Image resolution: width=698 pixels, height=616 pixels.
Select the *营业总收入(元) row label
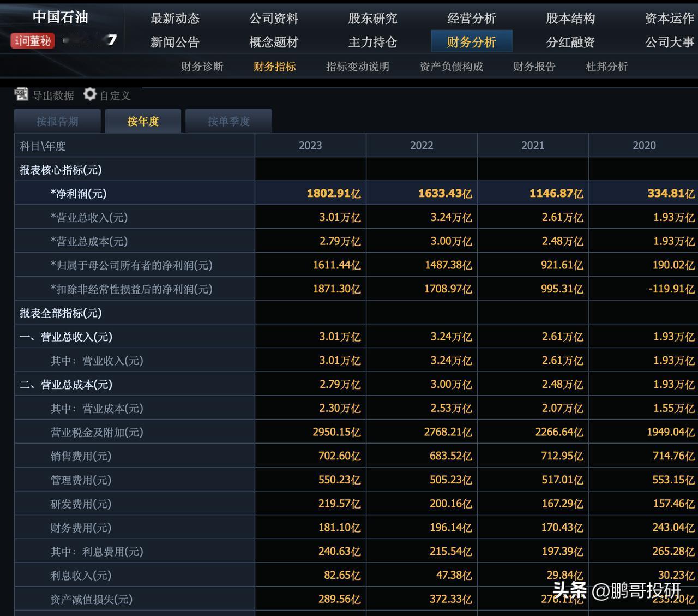point(89,218)
